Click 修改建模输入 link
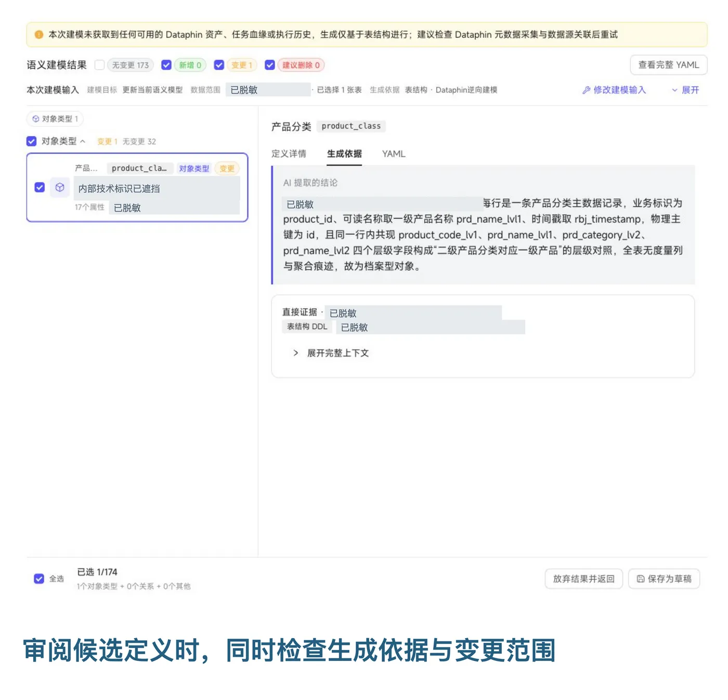Viewport: 728px width, 700px height. (x=614, y=90)
